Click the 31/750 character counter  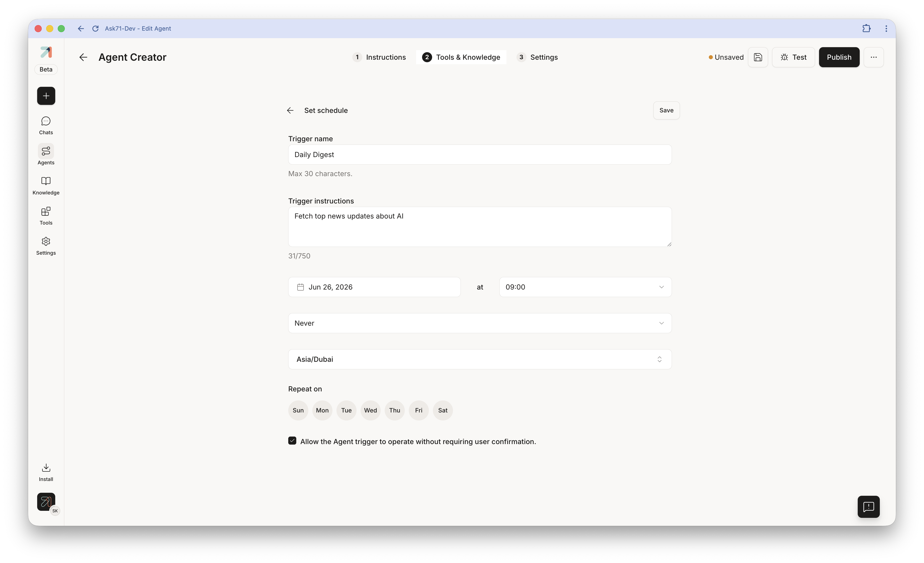tap(299, 256)
